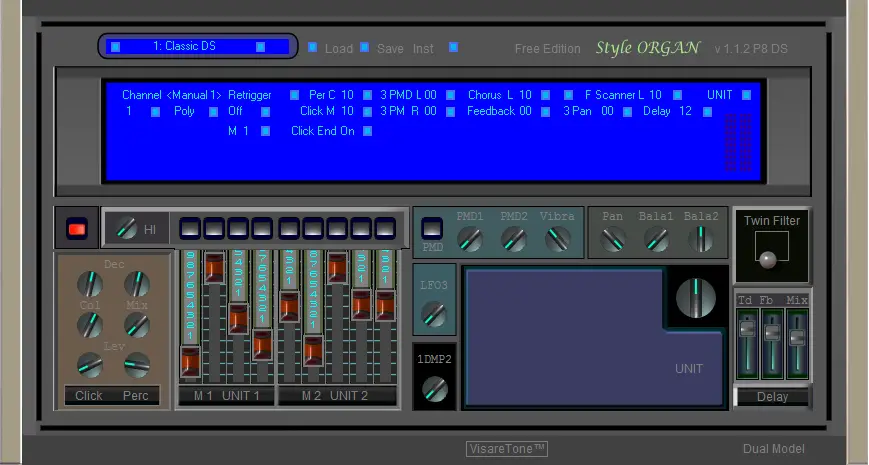Click the Twin Filter XY pad ball
This screenshot has width=869, height=465.
pyautogui.click(x=768, y=259)
